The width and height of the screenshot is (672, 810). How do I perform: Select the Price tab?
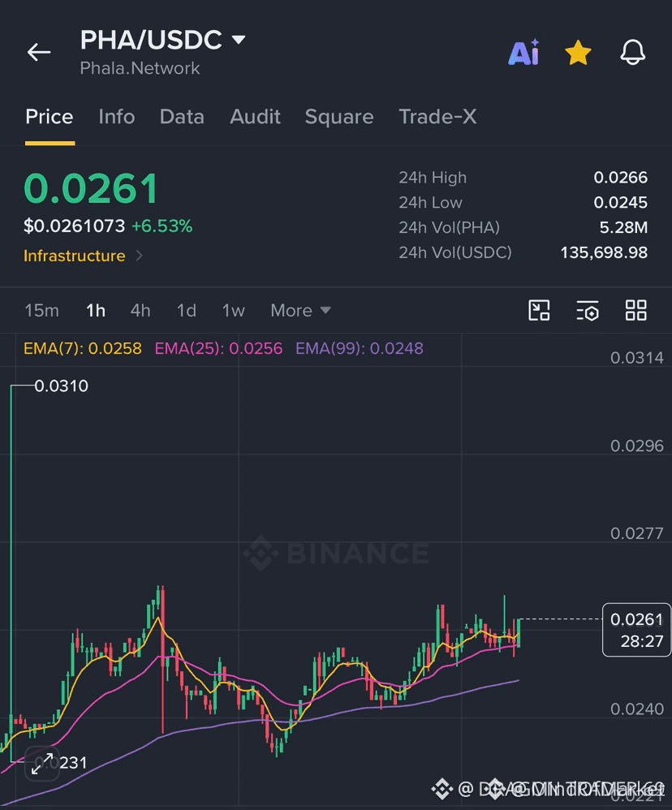click(x=50, y=117)
